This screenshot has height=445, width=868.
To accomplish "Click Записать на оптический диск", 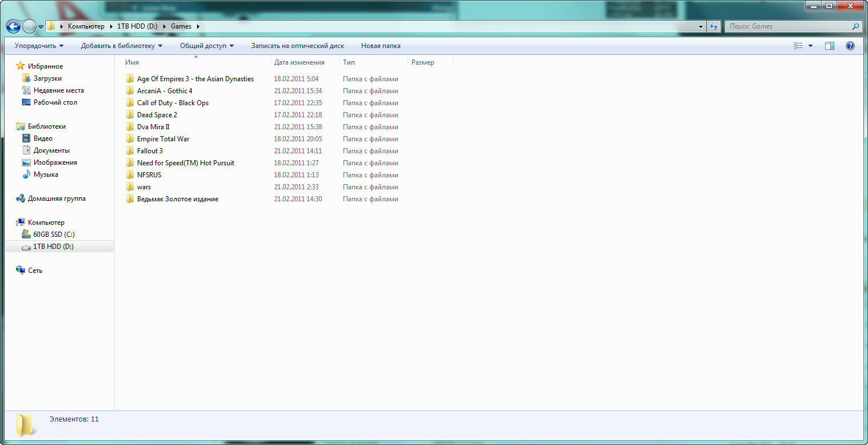I will click(x=298, y=46).
